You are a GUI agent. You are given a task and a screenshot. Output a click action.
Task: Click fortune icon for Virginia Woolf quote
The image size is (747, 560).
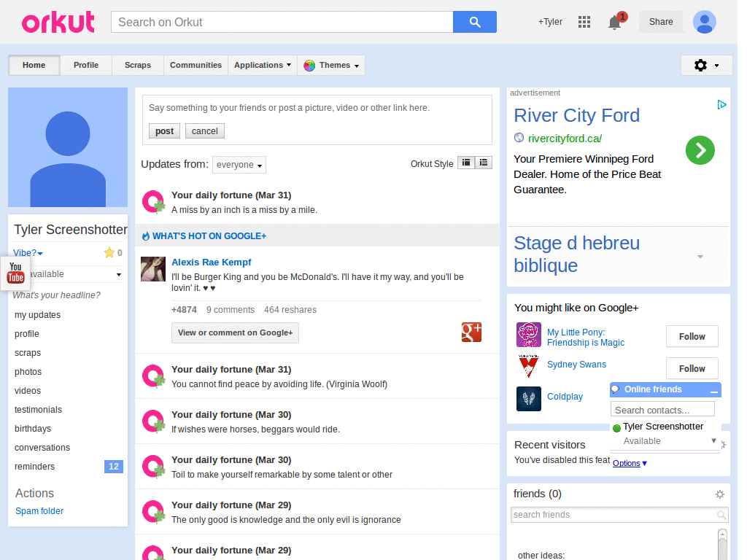[154, 376]
